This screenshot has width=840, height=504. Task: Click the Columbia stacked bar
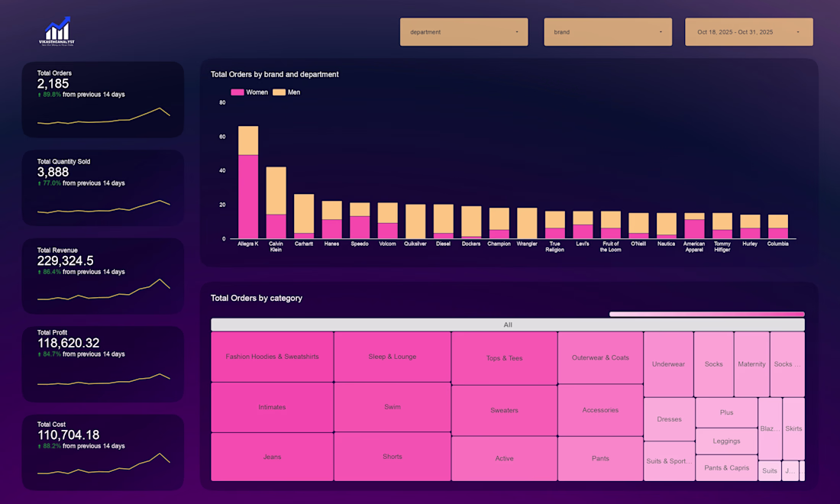(x=777, y=227)
